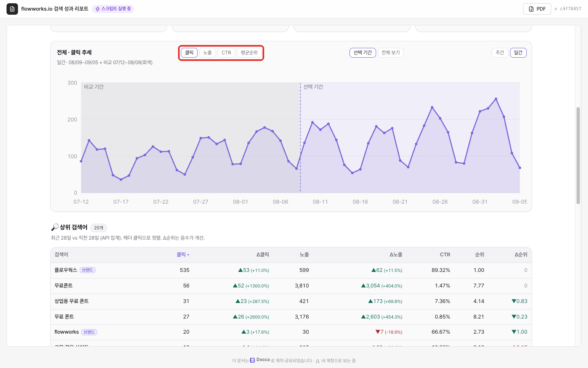Select the 일간 granularity option

[518, 53]
